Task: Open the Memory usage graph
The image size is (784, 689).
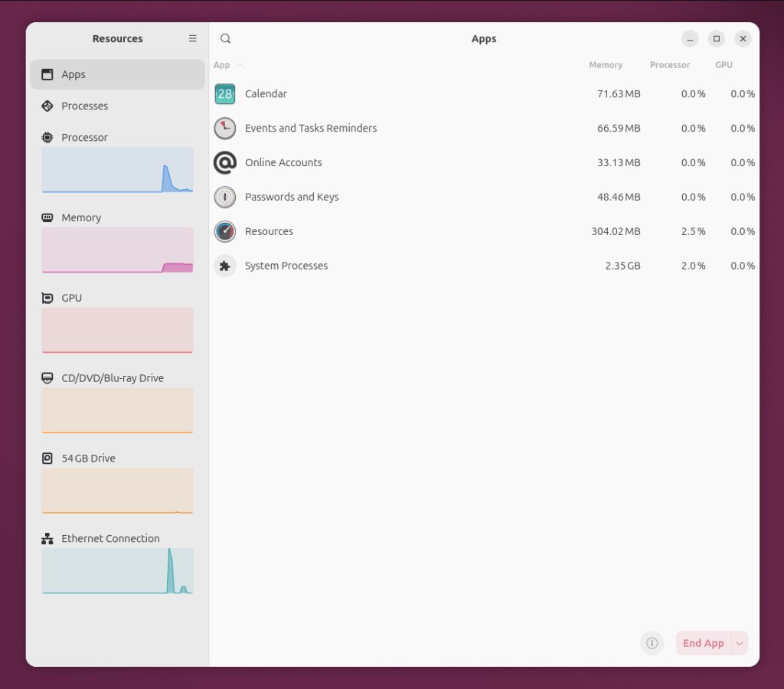Action: 117,250
